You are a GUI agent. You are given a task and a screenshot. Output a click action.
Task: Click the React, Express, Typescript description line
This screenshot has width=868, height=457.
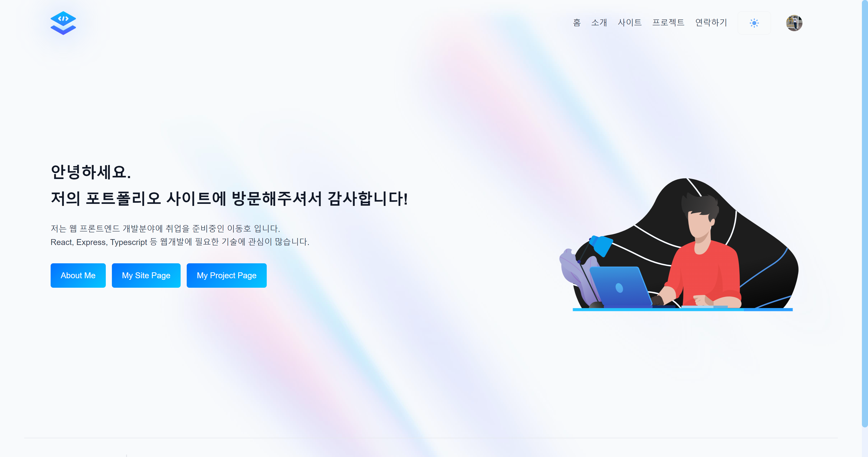click(x=180, y=242)
